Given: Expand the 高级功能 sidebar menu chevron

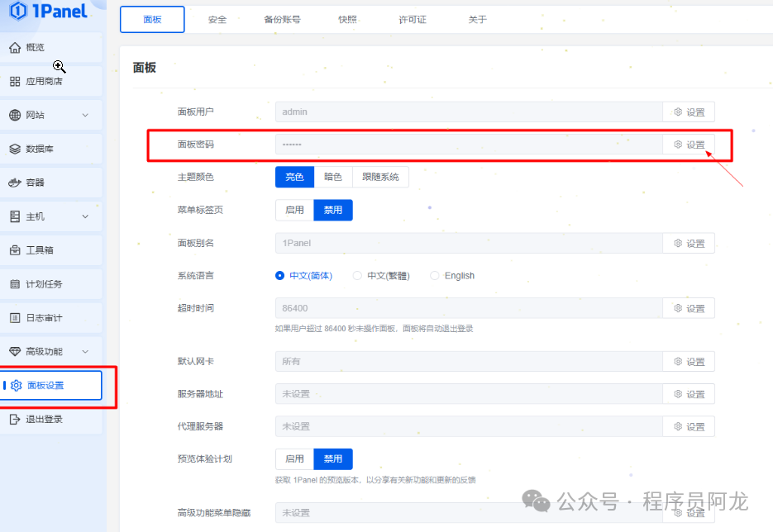Looking at the screenshot, I should point(85,352).
